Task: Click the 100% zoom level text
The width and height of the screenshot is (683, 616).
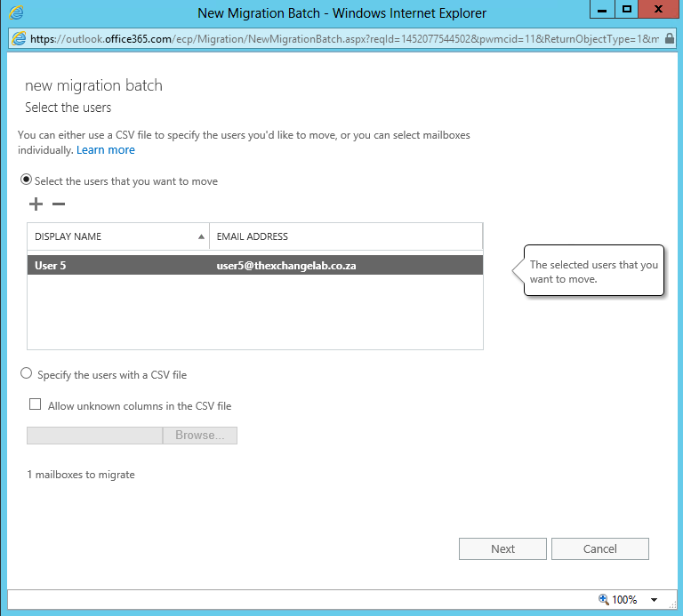Action: click(x=624, y=600)
